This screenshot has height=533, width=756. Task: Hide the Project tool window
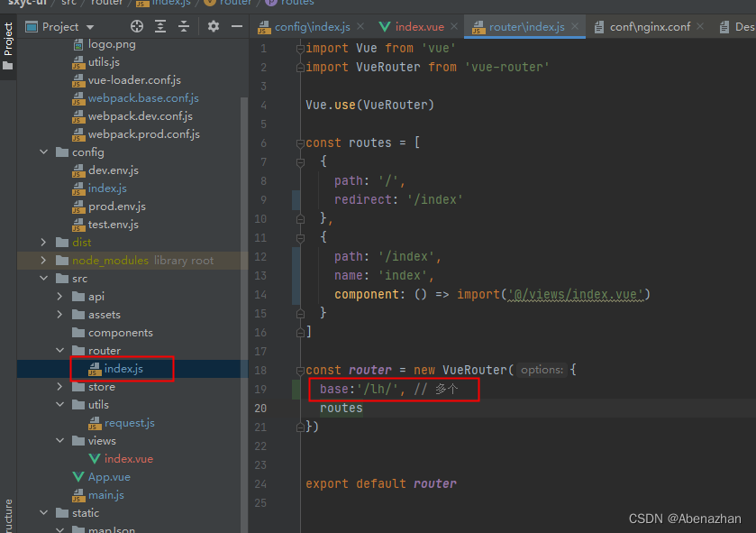click(x=236, y=27)
